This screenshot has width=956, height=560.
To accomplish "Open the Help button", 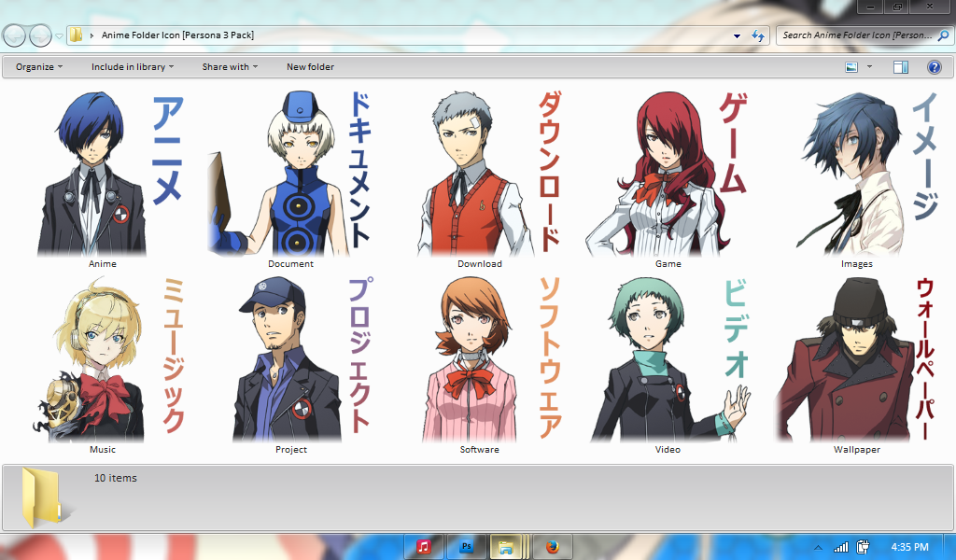I will coord(934,67).
